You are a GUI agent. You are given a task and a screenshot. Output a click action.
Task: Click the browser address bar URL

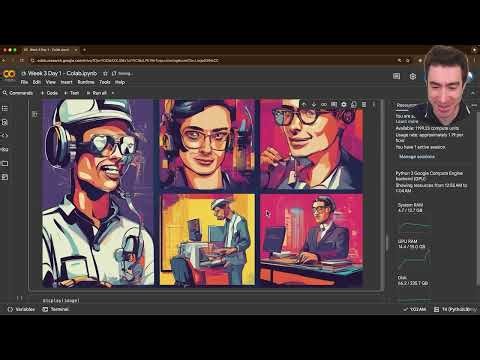[x=128, y=60]
